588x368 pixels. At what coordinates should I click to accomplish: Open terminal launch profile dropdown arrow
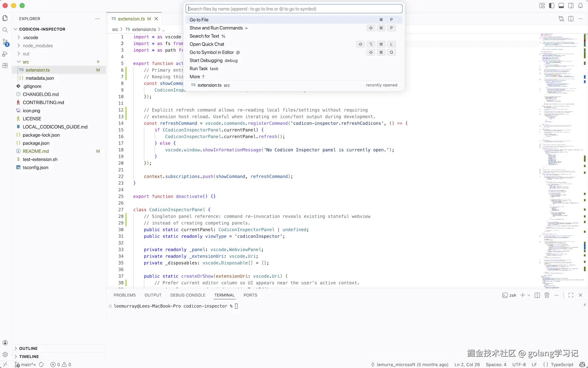pos(529,295)
